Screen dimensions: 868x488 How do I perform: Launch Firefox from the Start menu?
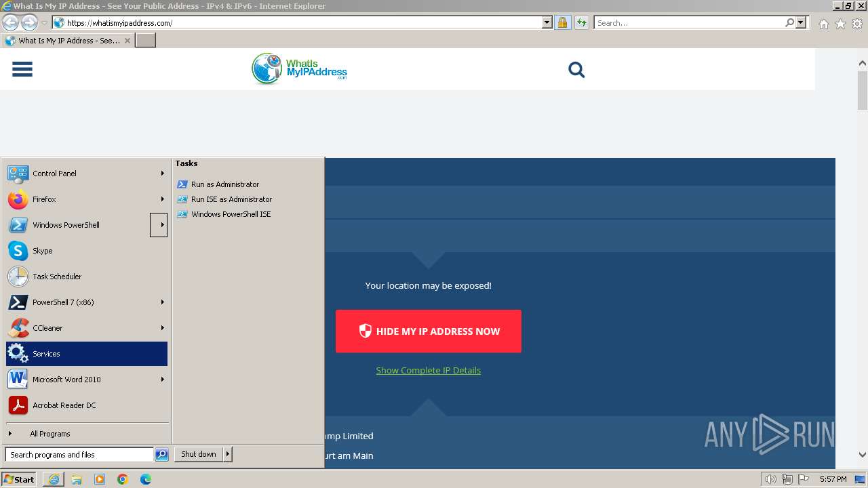[x=87, y=199]
